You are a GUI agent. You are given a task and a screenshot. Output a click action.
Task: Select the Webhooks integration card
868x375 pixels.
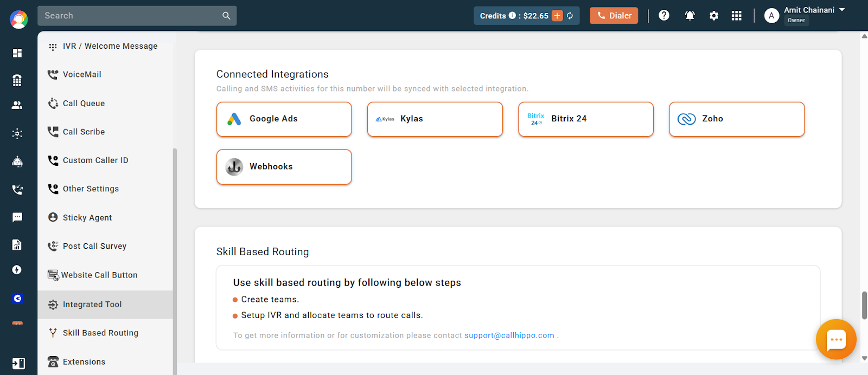pos(284,167)
